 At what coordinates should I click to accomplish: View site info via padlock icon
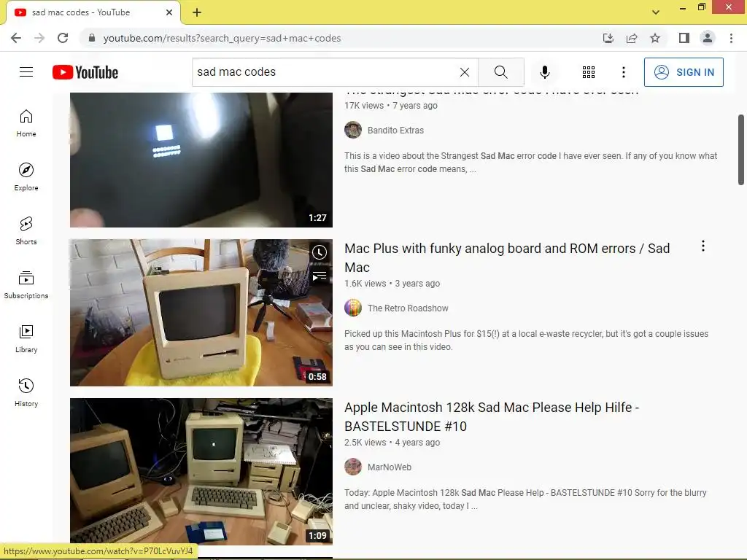pos(92,38)
